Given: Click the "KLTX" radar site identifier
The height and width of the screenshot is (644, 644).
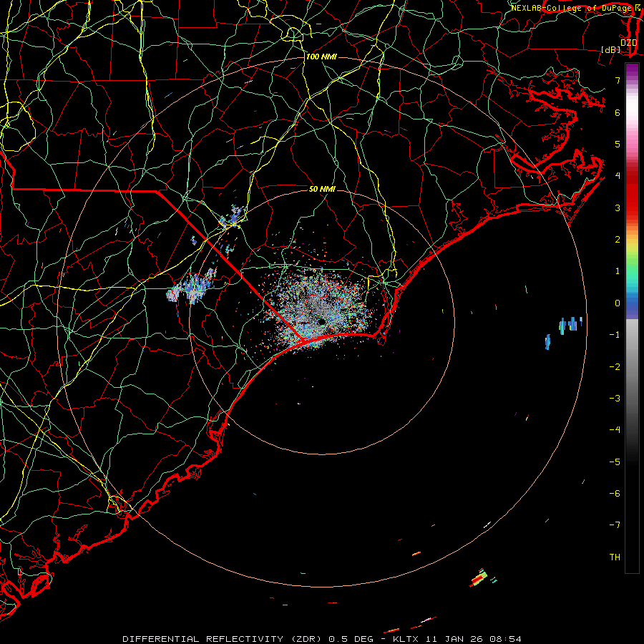Looking at the screenshot, I should pos(406,639).
